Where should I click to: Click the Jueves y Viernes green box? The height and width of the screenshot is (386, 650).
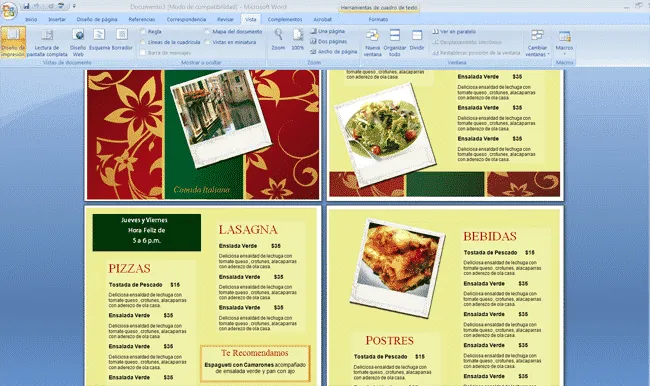click(147, 232)
